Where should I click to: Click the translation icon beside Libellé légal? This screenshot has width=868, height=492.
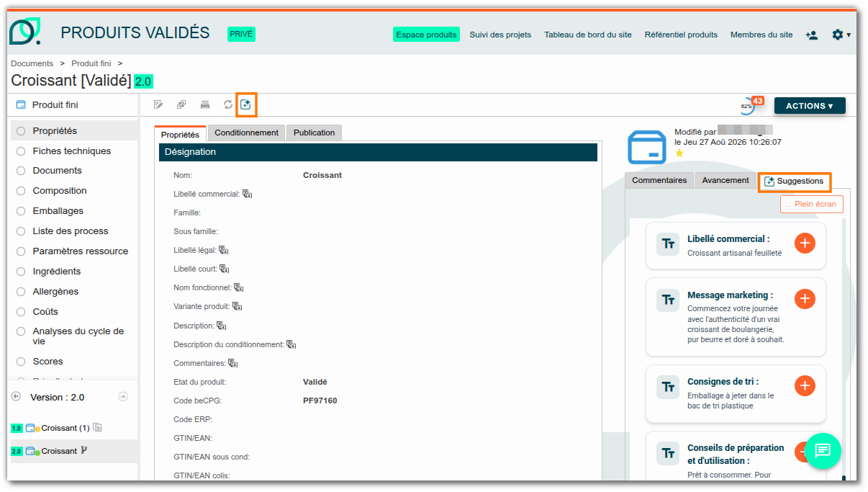pos(223,250)
